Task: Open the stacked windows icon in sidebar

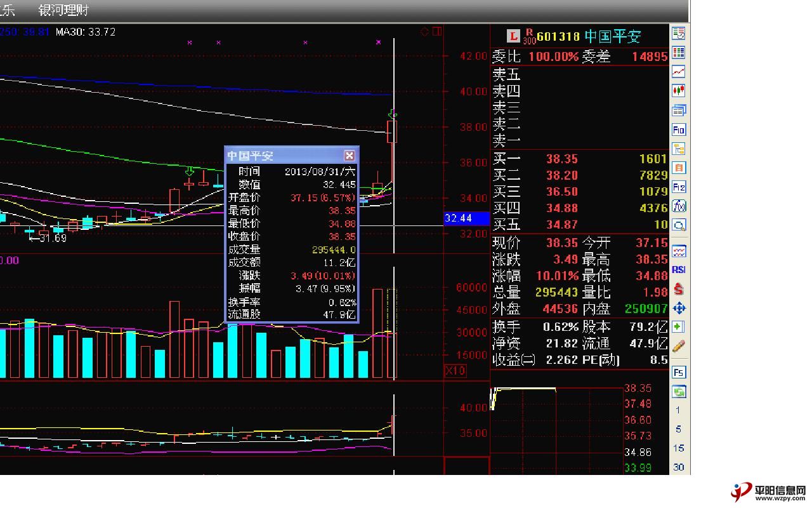Action: pyautogui.click(x=679, y=110)
